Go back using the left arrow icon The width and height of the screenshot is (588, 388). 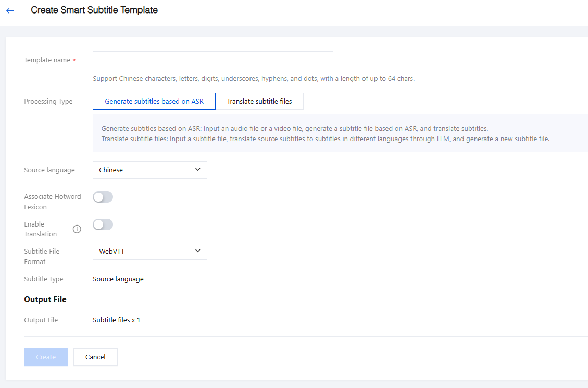(x=10, y=10)
